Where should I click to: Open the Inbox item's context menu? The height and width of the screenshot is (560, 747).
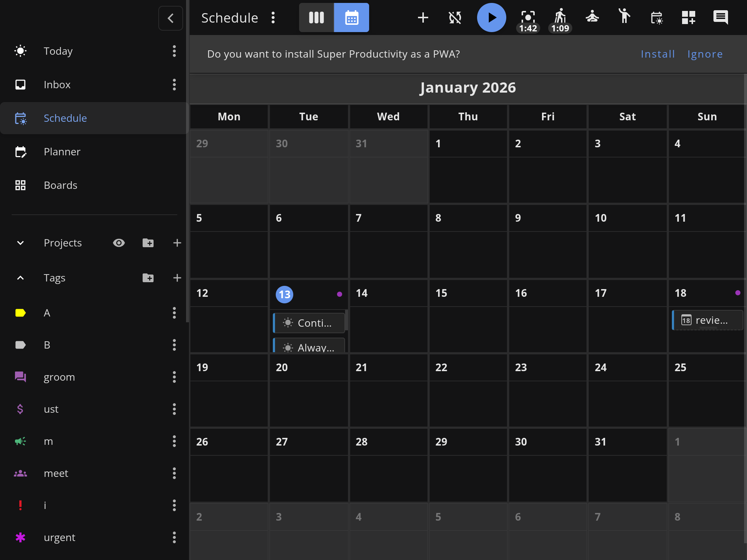click(174, 85)
